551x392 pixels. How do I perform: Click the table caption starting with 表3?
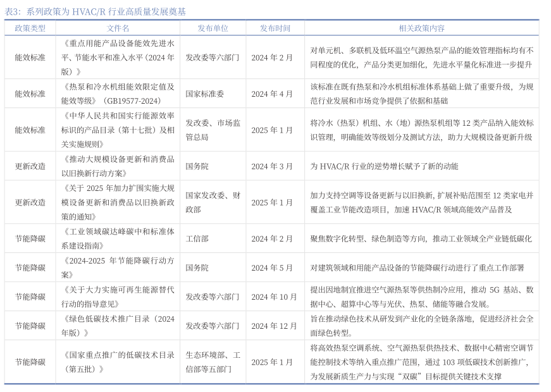(x=96, y=11)
